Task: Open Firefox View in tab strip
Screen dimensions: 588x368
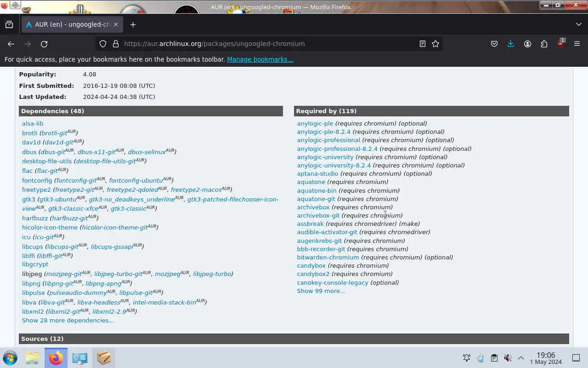Action: coord(9,24)
